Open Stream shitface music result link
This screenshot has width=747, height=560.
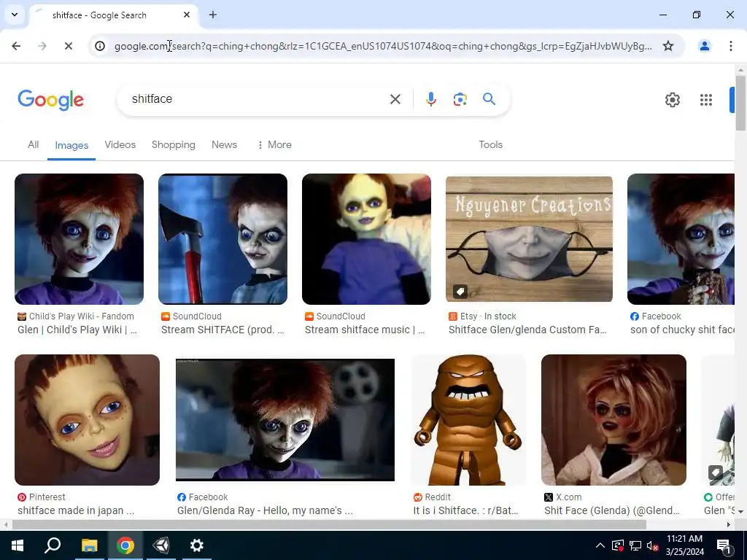pos(365,330)
